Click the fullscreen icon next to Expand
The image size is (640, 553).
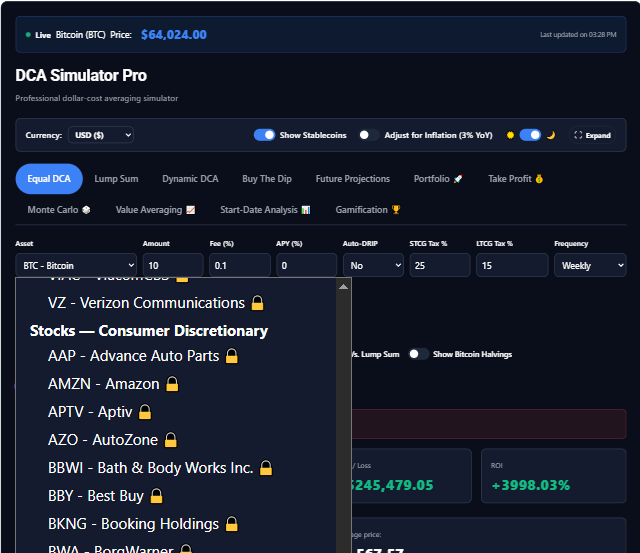[x=578, y=135]
